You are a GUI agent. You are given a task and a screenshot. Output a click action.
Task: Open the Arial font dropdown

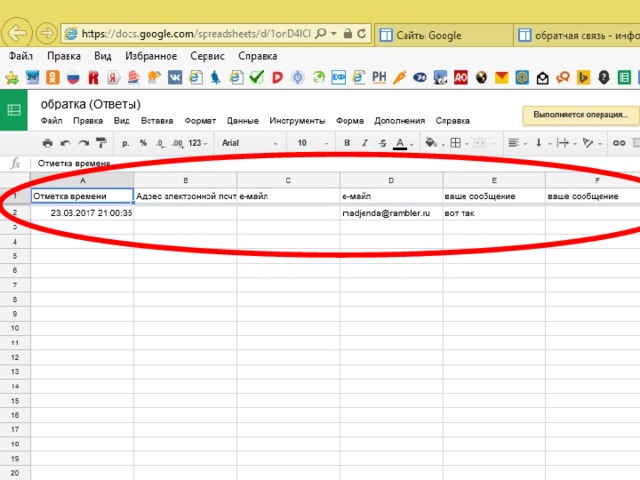coord(249,144)
